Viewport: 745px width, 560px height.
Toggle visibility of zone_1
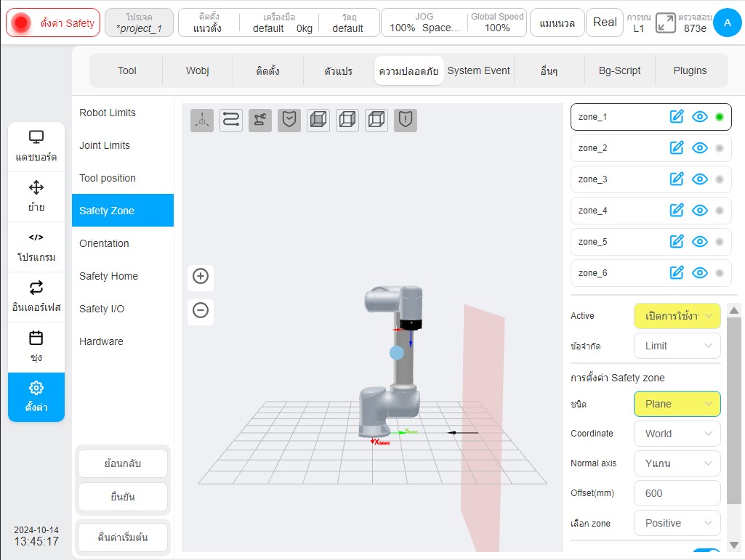click(700, 117)
